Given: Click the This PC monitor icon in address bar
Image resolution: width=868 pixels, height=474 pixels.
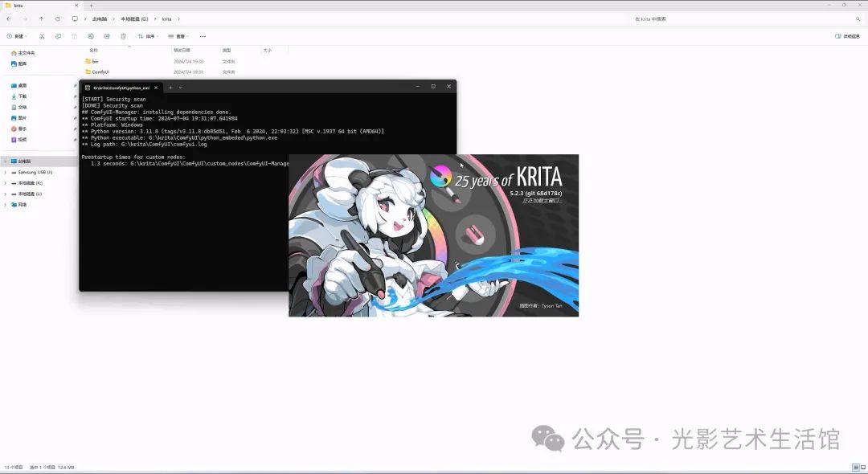Looking at the screenshot, I should pyautogui.click(x=75, y=18).
